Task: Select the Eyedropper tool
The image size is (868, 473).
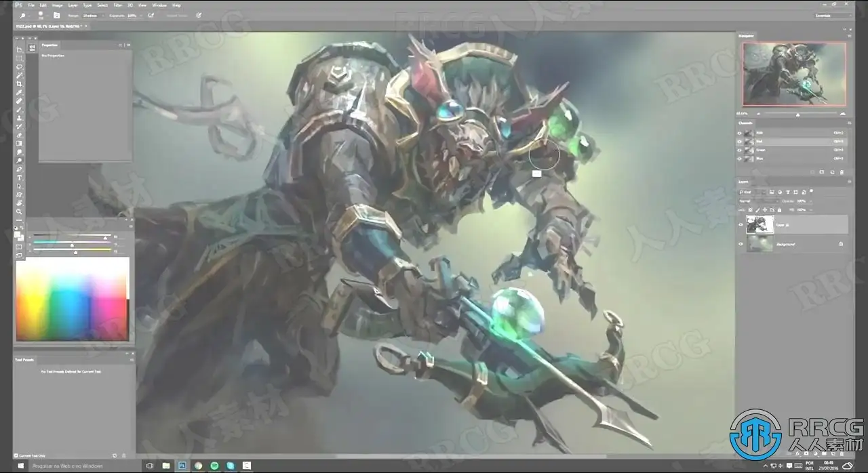Action: [x=19, y=93]
